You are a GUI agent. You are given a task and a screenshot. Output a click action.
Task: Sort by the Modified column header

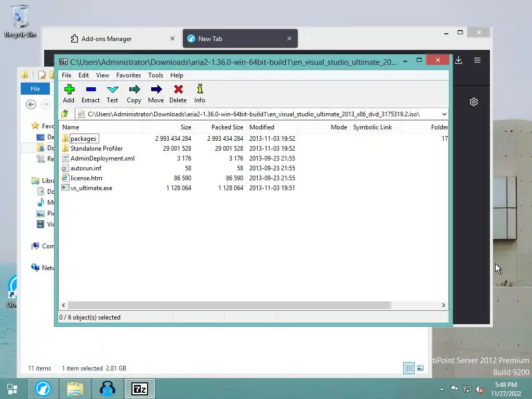point(272,127)
